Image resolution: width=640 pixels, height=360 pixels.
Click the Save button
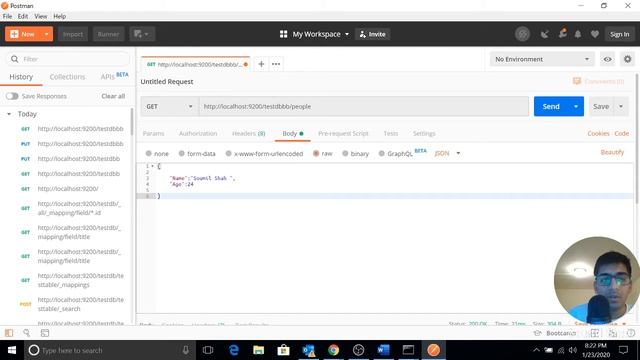coord(601,107)
